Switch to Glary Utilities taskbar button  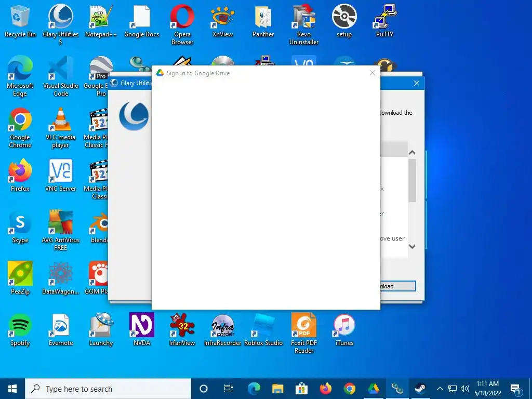[x=397, y=389]
